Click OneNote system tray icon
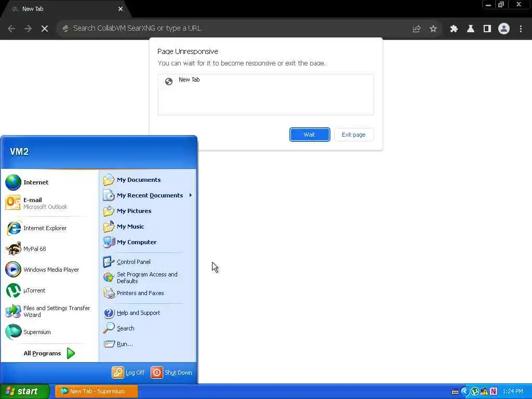The height and width of the screenshot is (399, 532). 494,392
